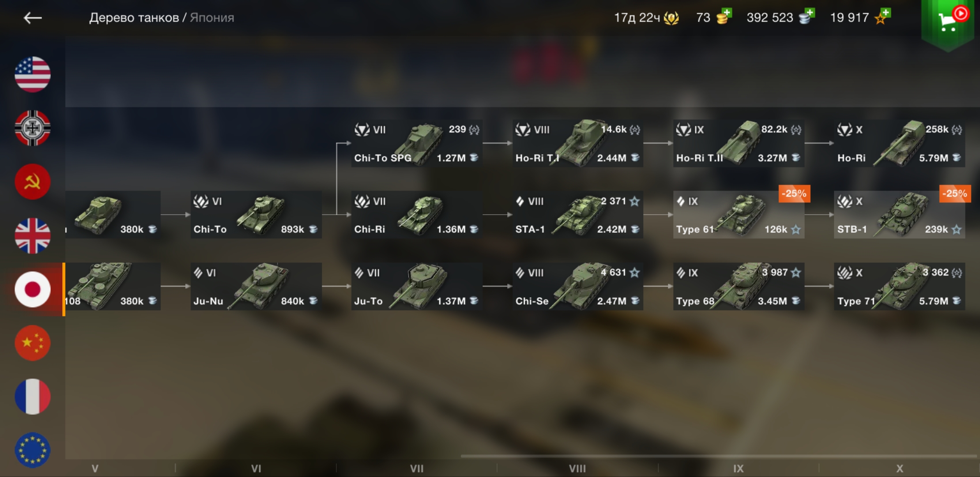Click the Дерево танков breadcrumb title

(x=134, y=18)
